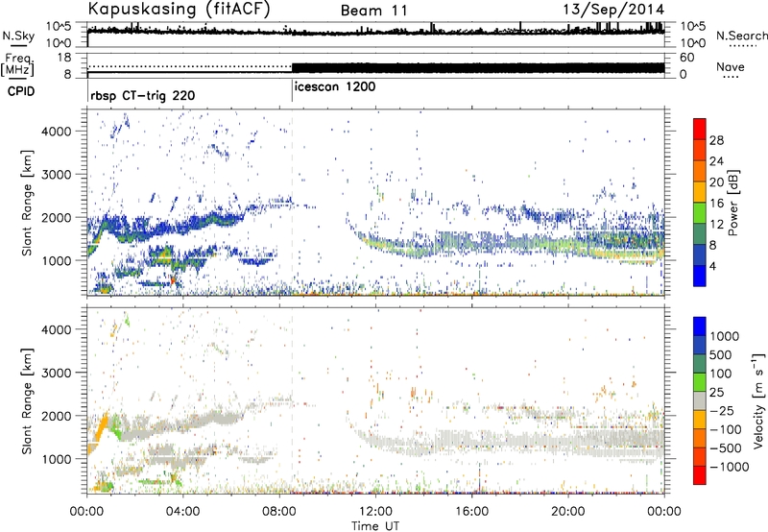The width and height of the screenshot is (768, 532).
Task: Click the Power [dB] colorbar label
Action: point(733,203)
